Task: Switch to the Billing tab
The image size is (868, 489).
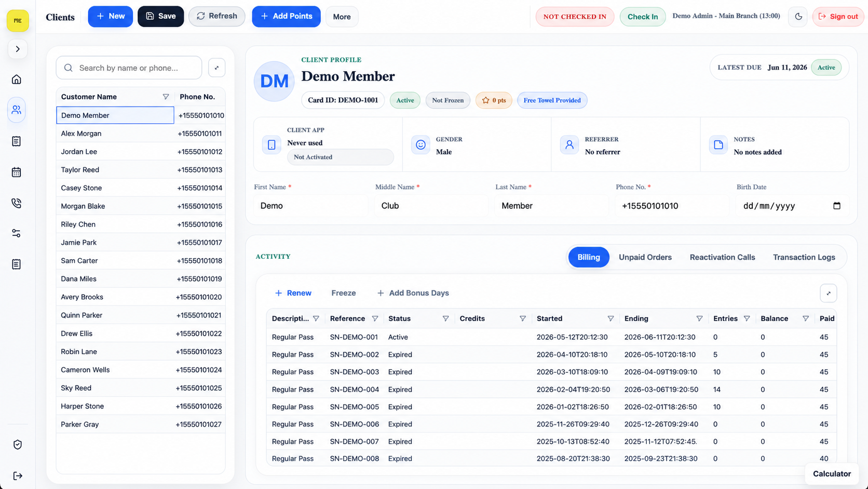Action: click(x=589, y=257)
